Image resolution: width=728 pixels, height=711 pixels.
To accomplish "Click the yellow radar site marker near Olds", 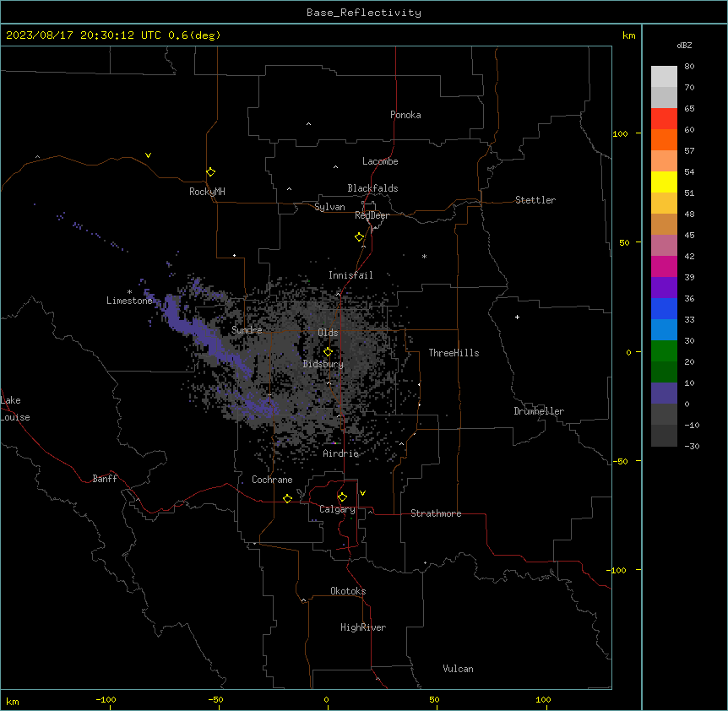I will coord(328,352).
